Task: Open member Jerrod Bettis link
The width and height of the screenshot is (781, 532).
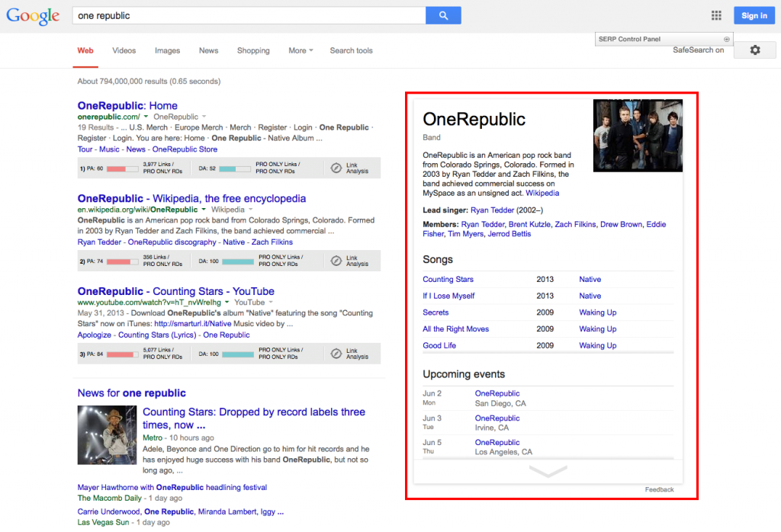Action: [509, 234]
